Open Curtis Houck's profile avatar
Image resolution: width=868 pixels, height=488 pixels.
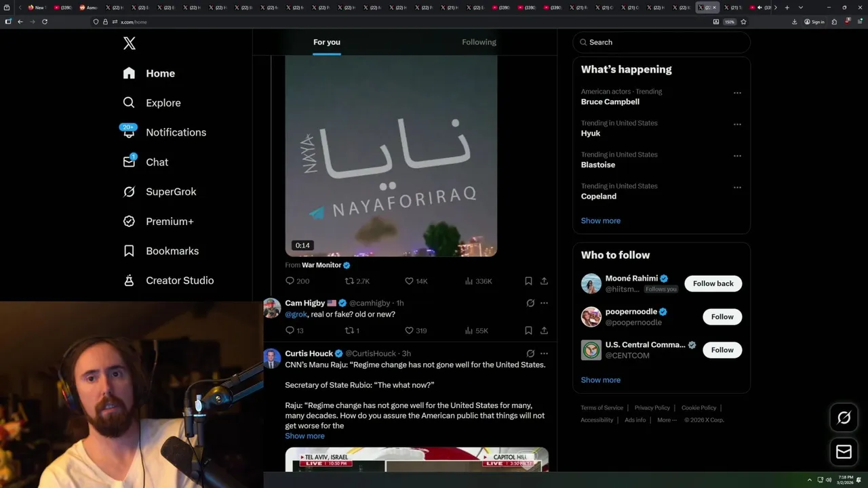(272, 358)
